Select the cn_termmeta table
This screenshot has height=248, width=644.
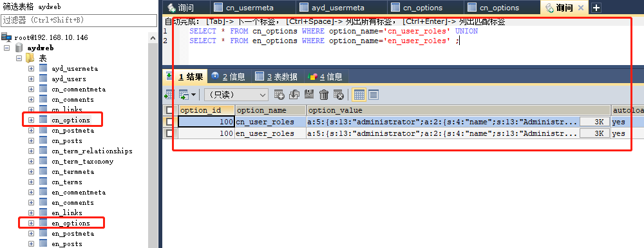tap(73, 171)
